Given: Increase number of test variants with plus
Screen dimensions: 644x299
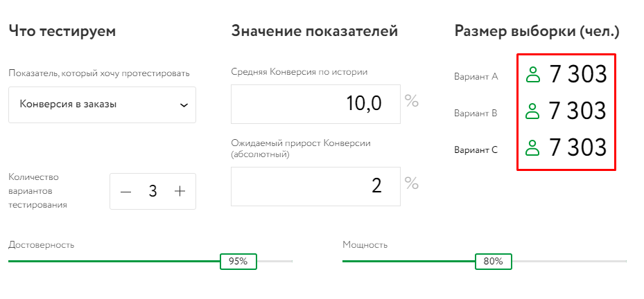Looking at the screenshot, I should pyautogui.click(x=180, y=191).
